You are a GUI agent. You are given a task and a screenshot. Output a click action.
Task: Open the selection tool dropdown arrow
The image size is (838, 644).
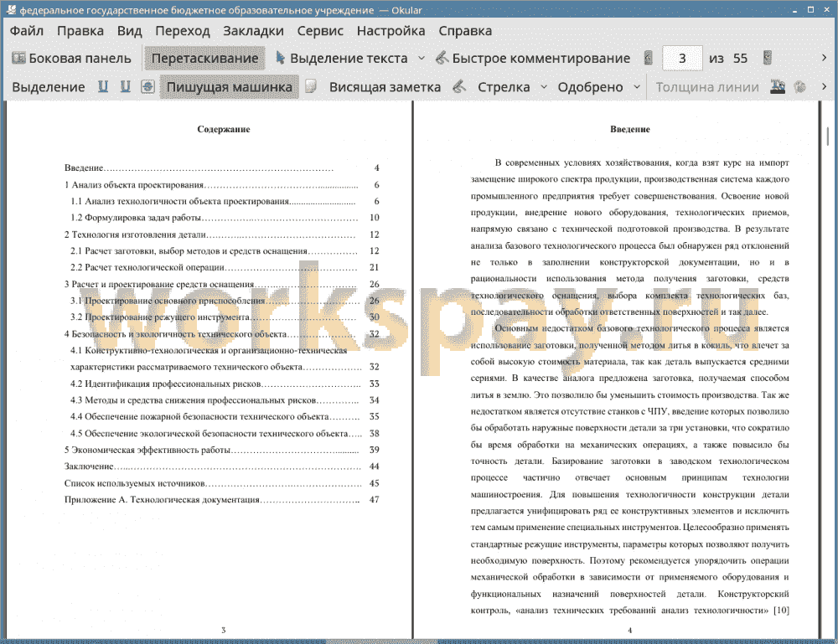(x=422, y=59)
